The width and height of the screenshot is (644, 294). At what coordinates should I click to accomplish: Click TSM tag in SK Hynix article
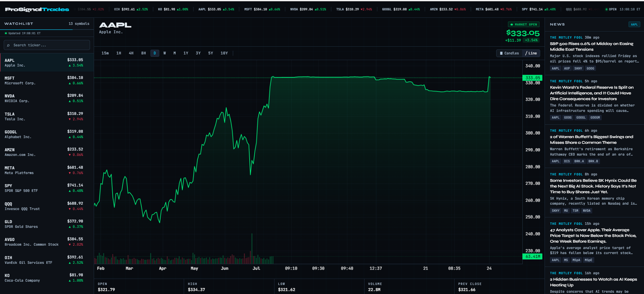(575, 211)
